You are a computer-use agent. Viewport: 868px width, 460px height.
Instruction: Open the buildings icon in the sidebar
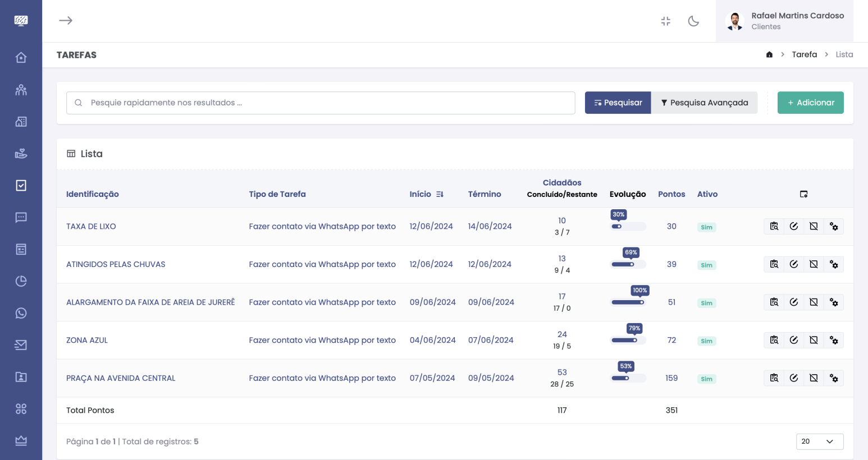[21, 122]
